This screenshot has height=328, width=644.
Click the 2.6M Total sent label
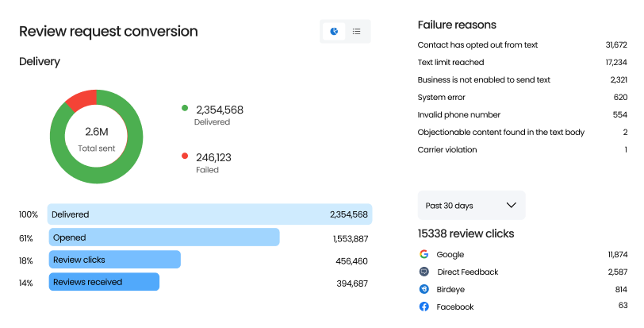(x=97, y=139)
